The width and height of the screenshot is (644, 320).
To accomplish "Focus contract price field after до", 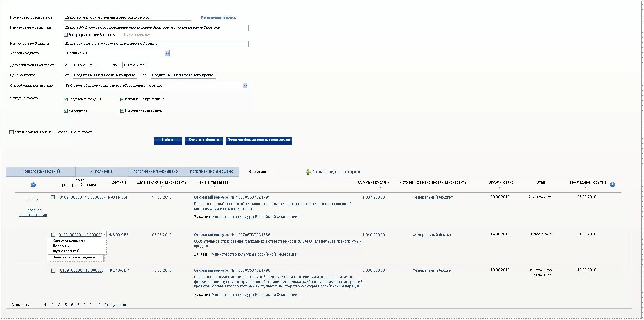I will tap(183, 75).
